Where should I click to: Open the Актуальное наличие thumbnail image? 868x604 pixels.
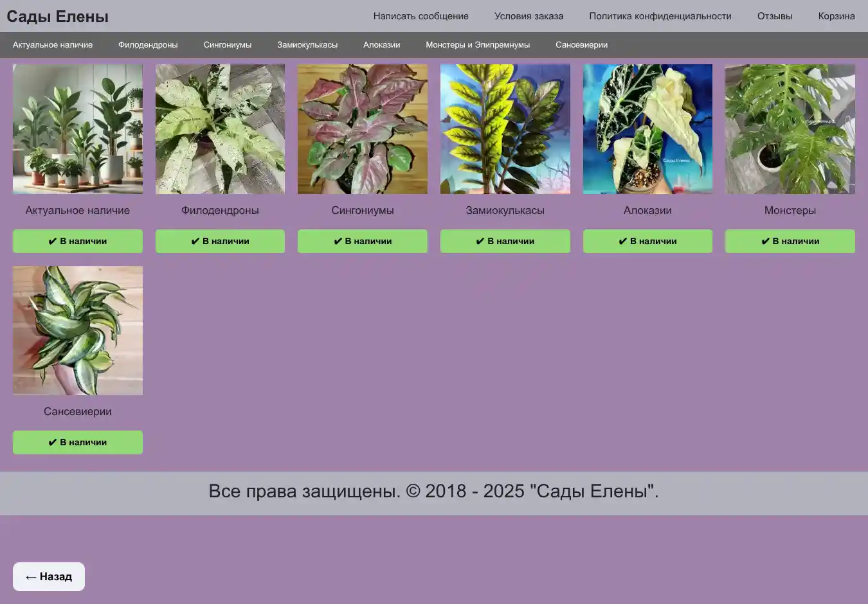pyautogui.click(x=78, y=129)
